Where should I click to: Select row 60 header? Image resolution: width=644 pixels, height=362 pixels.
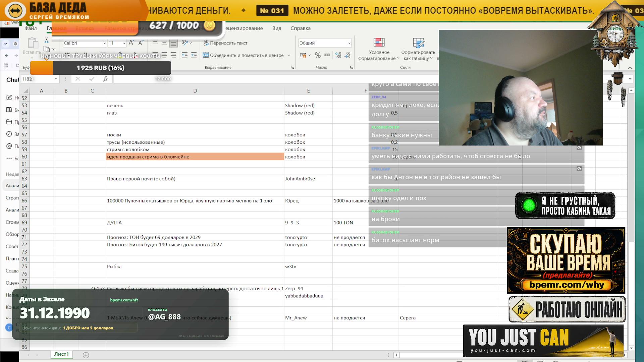pyautogui.click(x=24, y=157)
